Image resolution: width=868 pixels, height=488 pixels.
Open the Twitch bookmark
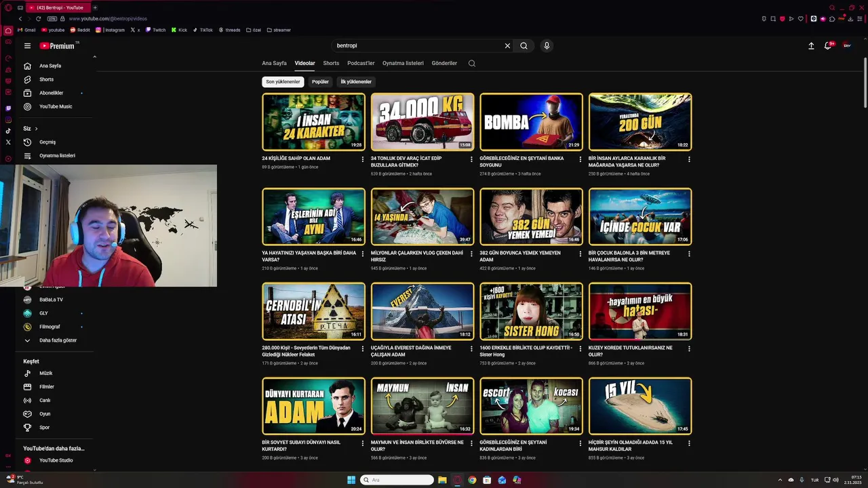tap(155, 30)
